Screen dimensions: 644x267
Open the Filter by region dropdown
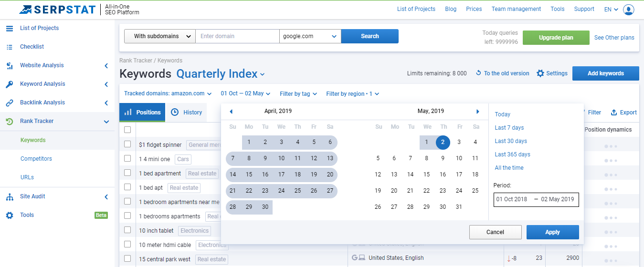[x=353, y=94]
